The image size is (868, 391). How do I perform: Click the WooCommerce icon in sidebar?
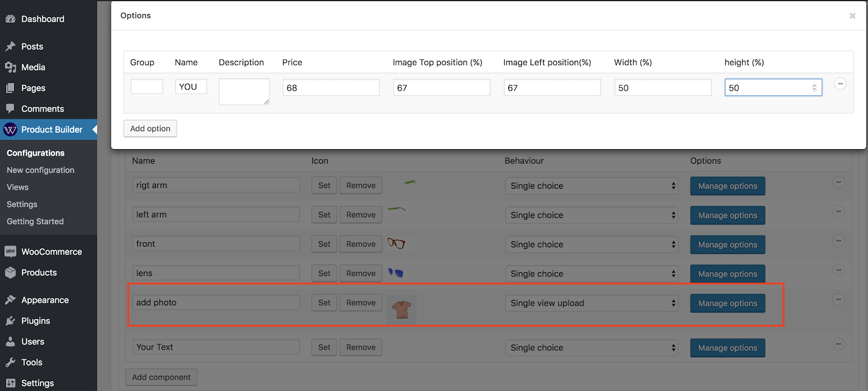pyautogui.click(x=10, y=252)
